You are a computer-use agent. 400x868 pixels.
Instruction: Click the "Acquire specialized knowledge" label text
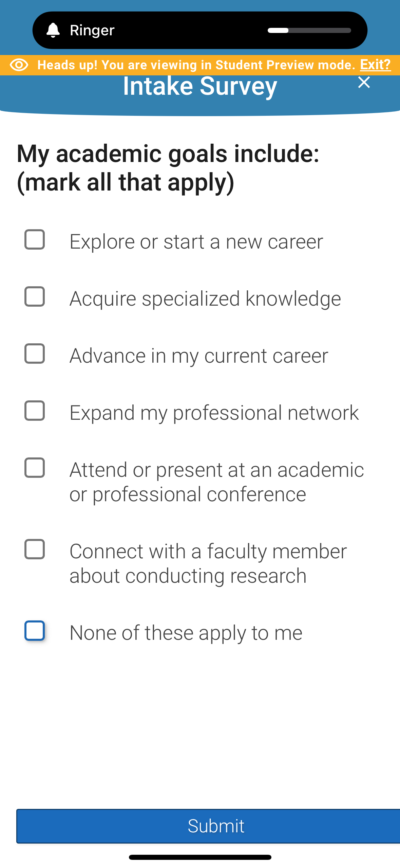point(205,299)
